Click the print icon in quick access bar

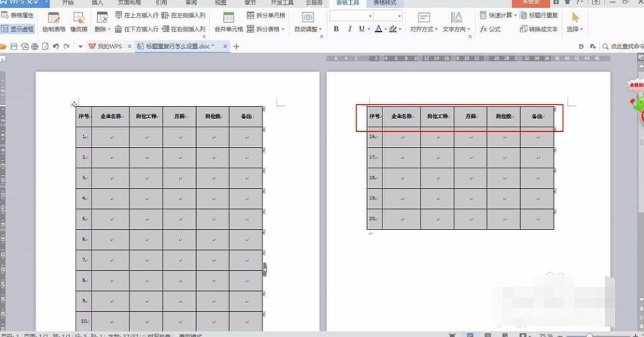coord(35,46)
